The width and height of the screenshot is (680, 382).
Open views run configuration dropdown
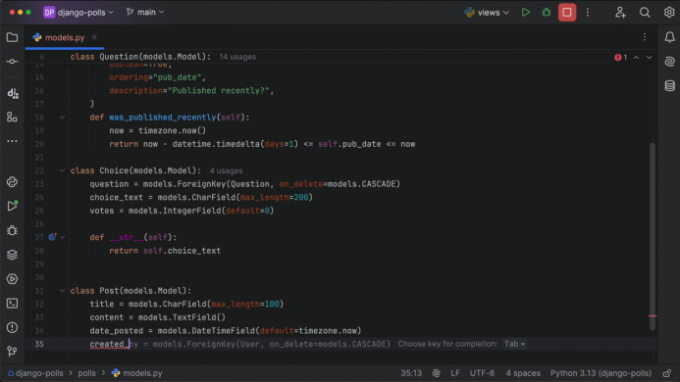pos(487,13)
